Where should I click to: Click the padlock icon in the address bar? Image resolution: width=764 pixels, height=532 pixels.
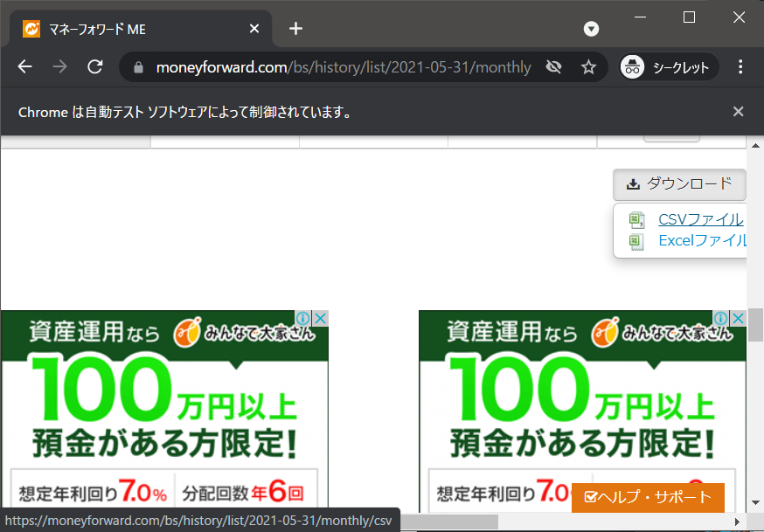(137, 66)
